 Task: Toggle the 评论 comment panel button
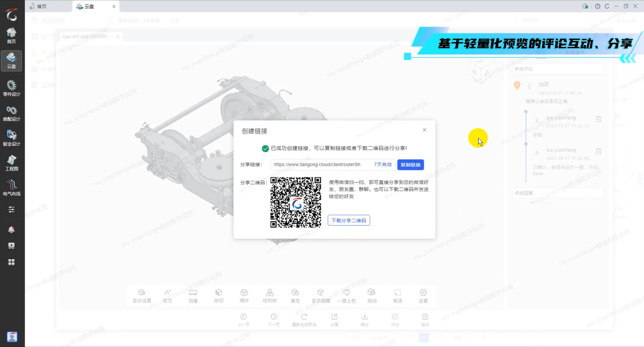[395, 320]
